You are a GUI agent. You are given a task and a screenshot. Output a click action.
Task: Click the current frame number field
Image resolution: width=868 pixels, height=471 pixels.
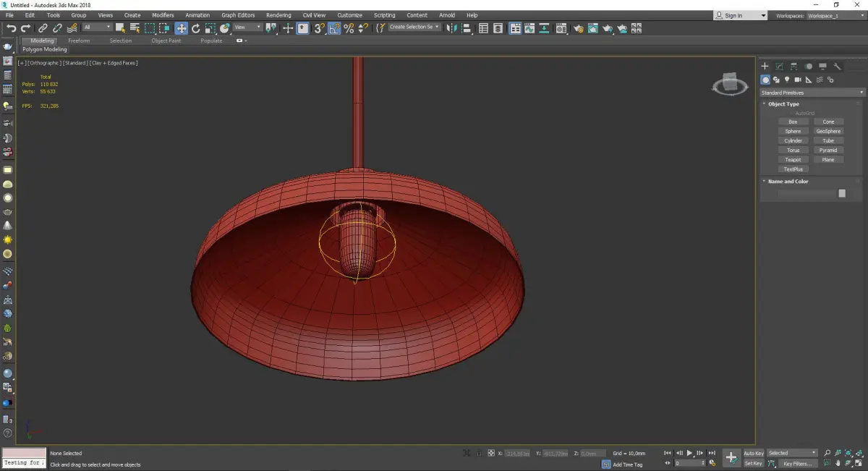pos(689,463)
